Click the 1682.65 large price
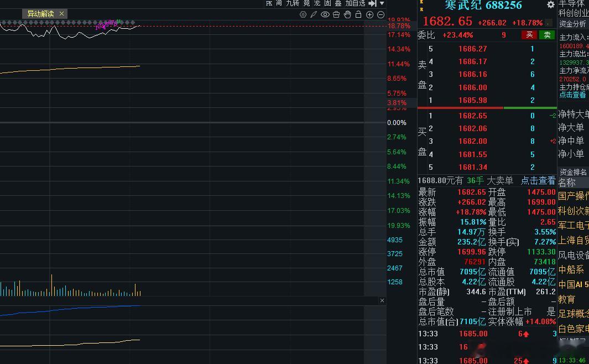This screenshot has height=364, width=589. (x=447, y=22)
